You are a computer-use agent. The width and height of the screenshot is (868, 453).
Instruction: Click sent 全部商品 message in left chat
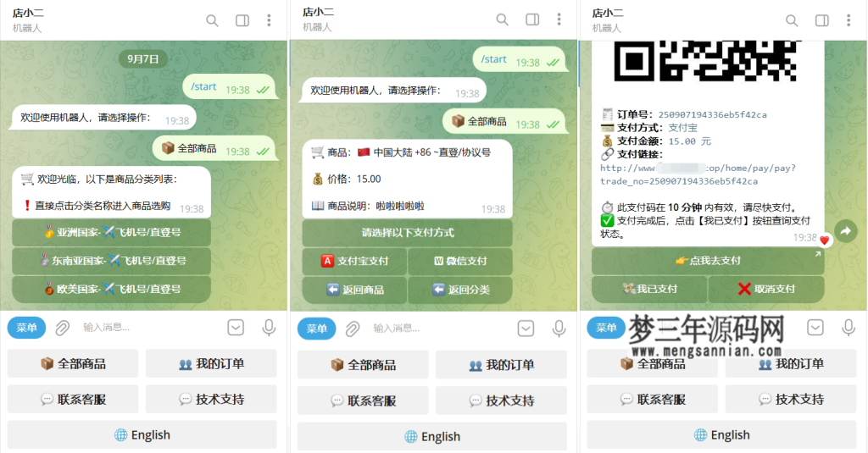[214, 149]
